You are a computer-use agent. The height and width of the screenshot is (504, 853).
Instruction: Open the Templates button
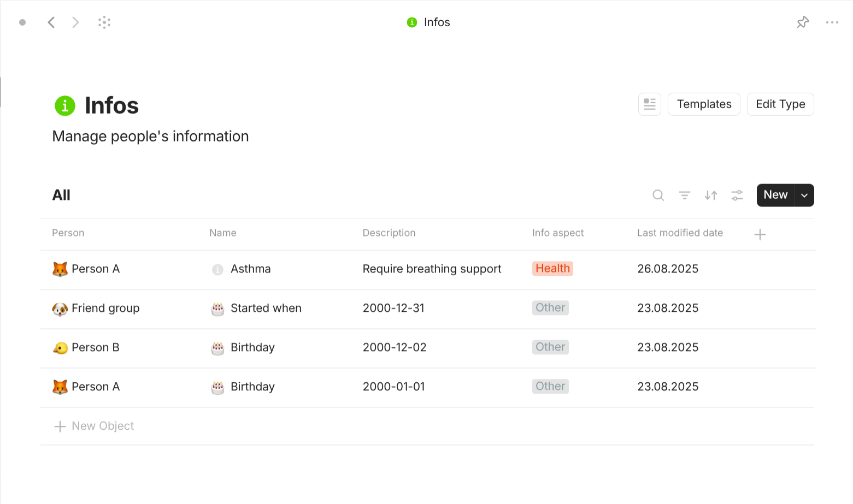coord(704,104)
